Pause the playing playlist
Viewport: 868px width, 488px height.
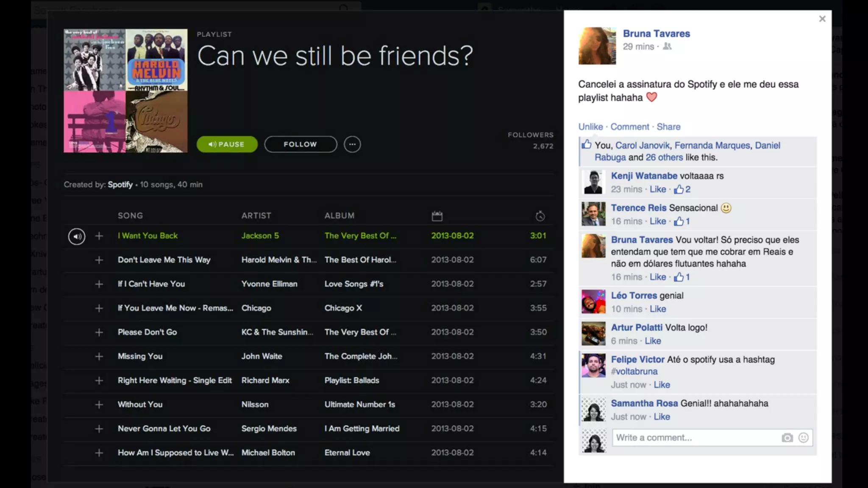click(227, 144)
